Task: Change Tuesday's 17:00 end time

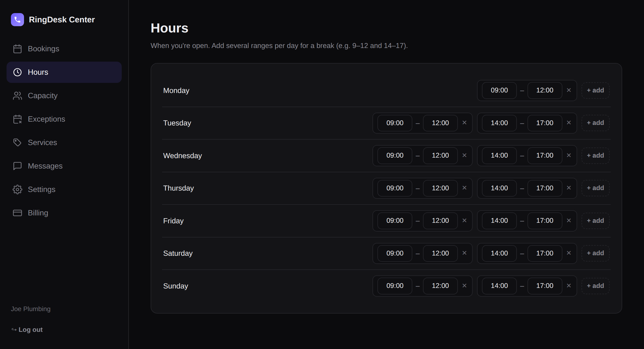Action: point(545,123)
